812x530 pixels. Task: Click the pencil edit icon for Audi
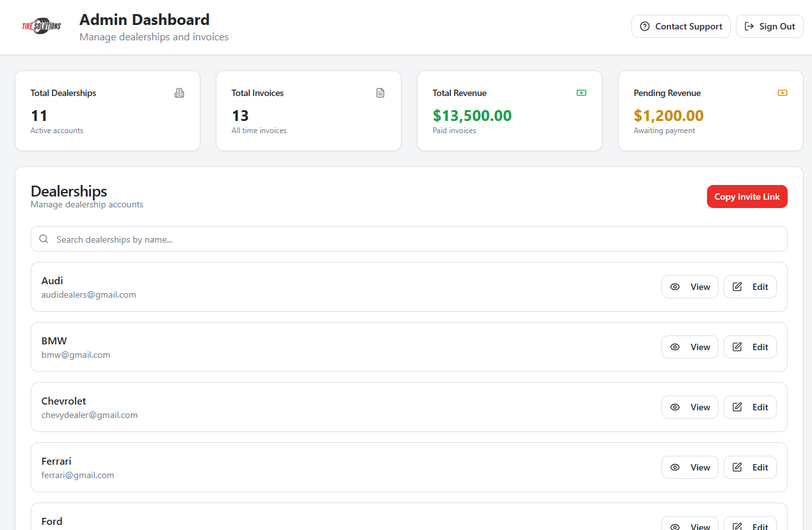[737, 287]
